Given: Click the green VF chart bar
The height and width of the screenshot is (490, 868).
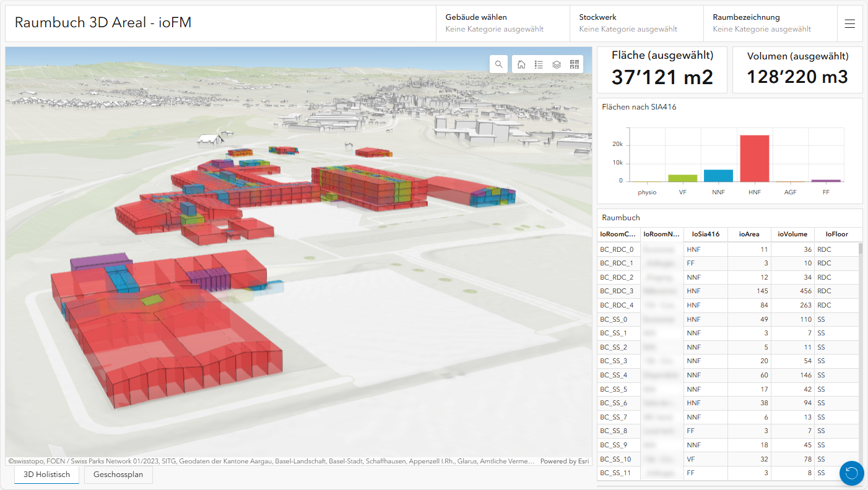Looking at the screenshot, I should click(682, 178).
